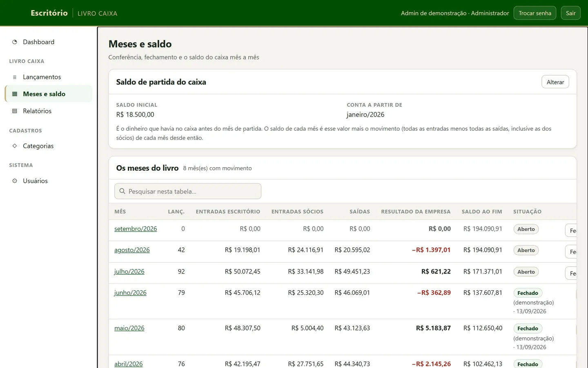Click the cut-off button in the julho/2026 row
Screen dimensions: 588x368
click(x=571, y=273)
